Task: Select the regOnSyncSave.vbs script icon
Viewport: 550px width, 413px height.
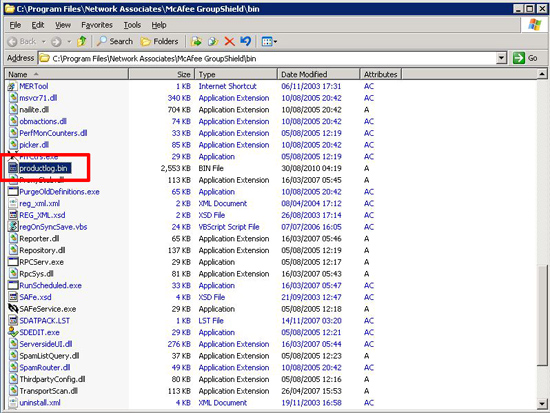Action: [x=13, y=227]
